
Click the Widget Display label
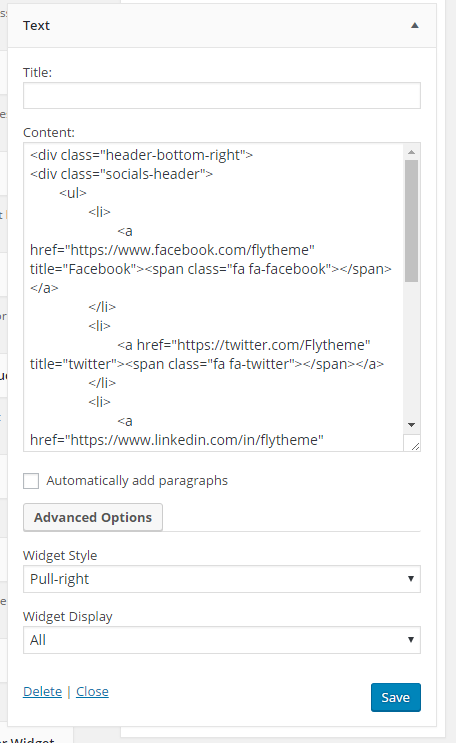click(x=68, y=616)
